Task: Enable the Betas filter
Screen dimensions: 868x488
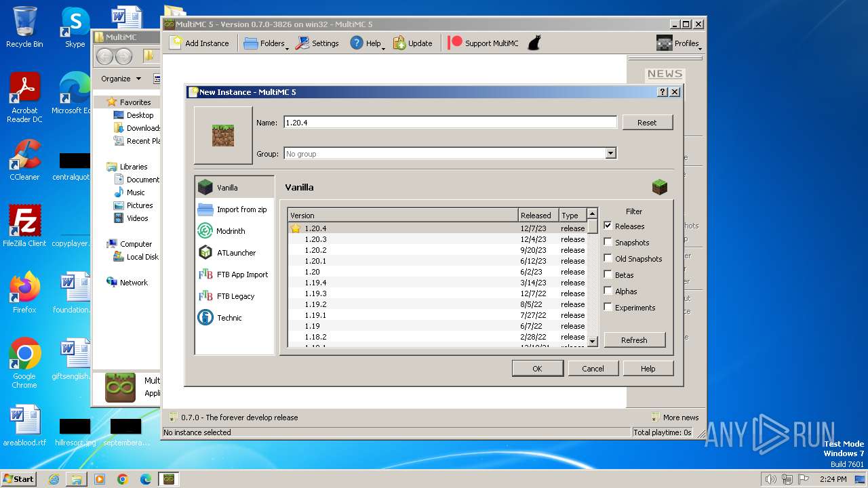Action: pos(608,274)
